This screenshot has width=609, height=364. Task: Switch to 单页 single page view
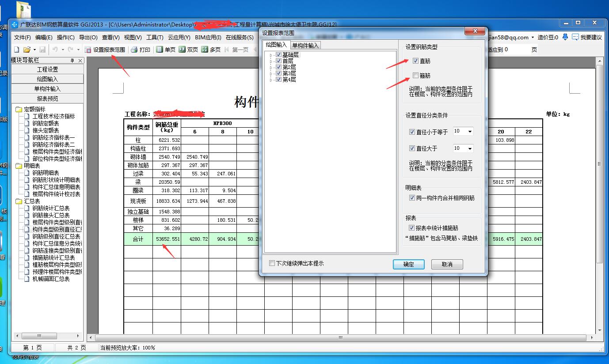166,49
